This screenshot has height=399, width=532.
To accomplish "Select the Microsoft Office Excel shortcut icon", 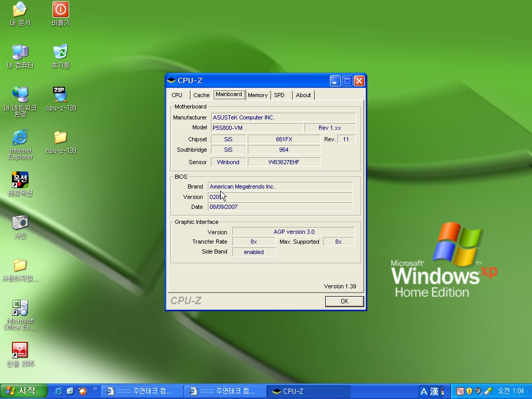I will click(x=20, y=315).
